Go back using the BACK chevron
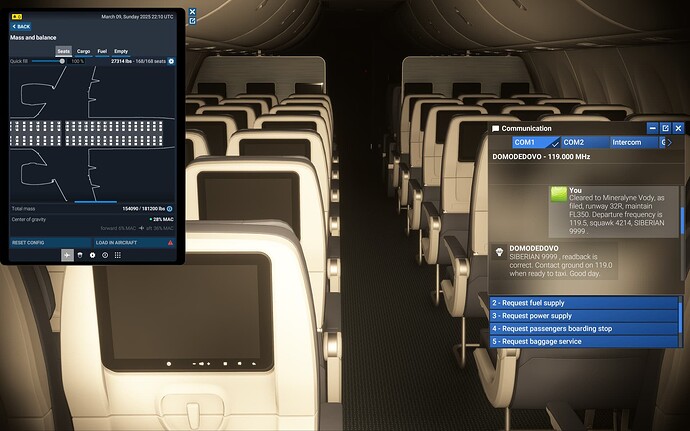Screen dimensions: 690x431 coord(23,26)
